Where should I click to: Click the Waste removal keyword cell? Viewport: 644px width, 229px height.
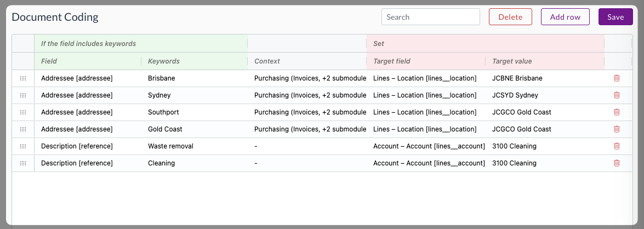pos(194,146)
